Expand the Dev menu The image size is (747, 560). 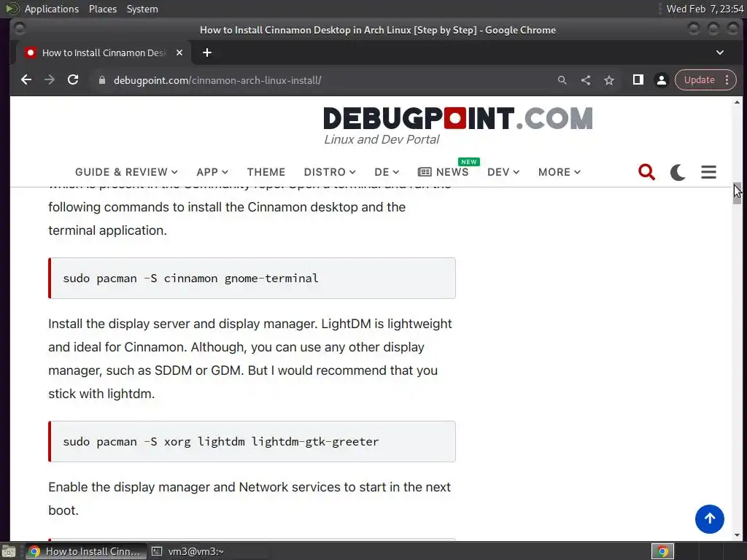pyautogui.click(x=503, y=172)
